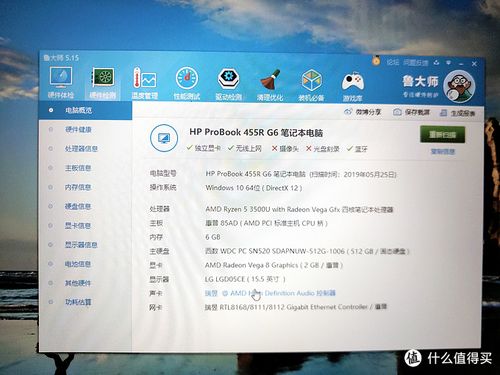Select 硬盘信息 in the sidebar

[78, 206]
